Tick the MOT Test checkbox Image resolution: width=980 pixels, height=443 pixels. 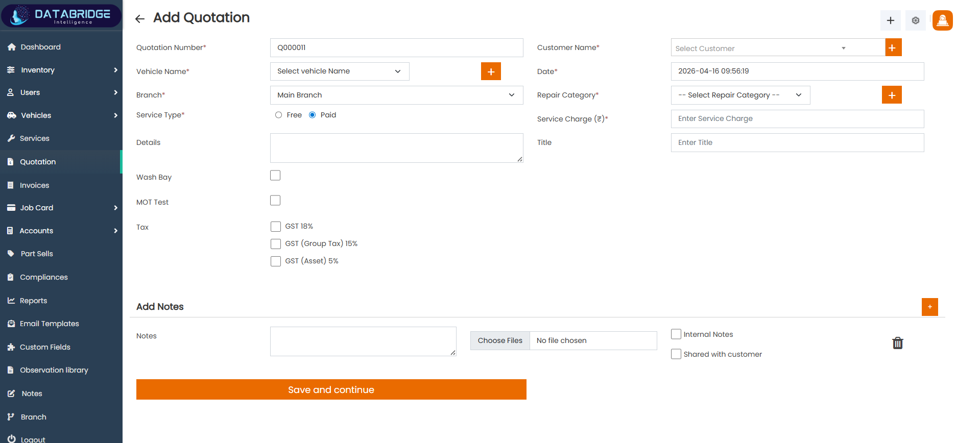(x=275, y=201)
